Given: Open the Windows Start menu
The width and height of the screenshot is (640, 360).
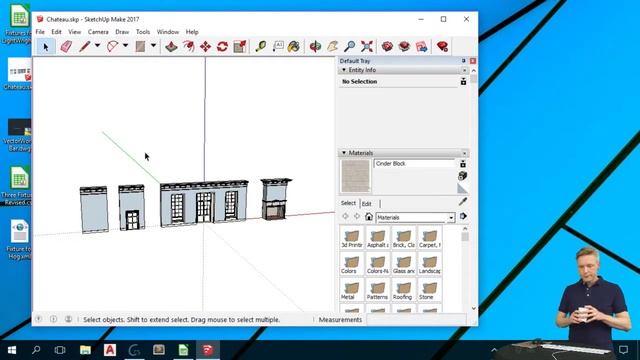Looking at the screenshot, I should pos(12,350).
